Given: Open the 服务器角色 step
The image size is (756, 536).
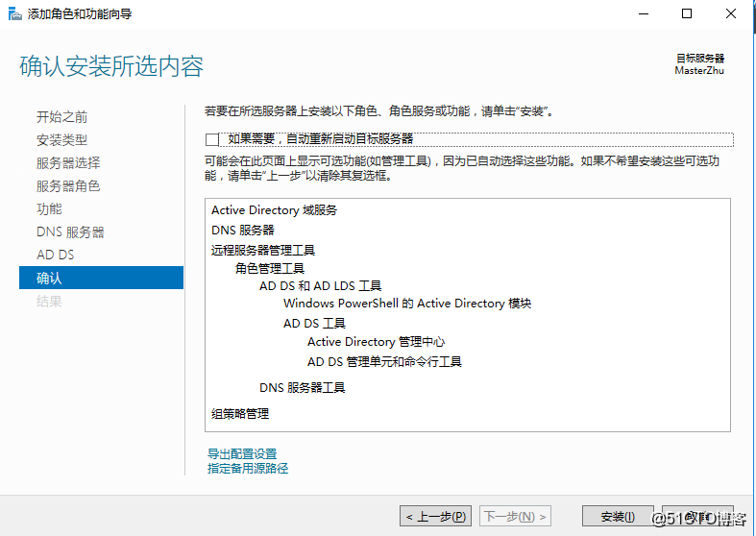Looking at the screenshot, I should (68, 185).
